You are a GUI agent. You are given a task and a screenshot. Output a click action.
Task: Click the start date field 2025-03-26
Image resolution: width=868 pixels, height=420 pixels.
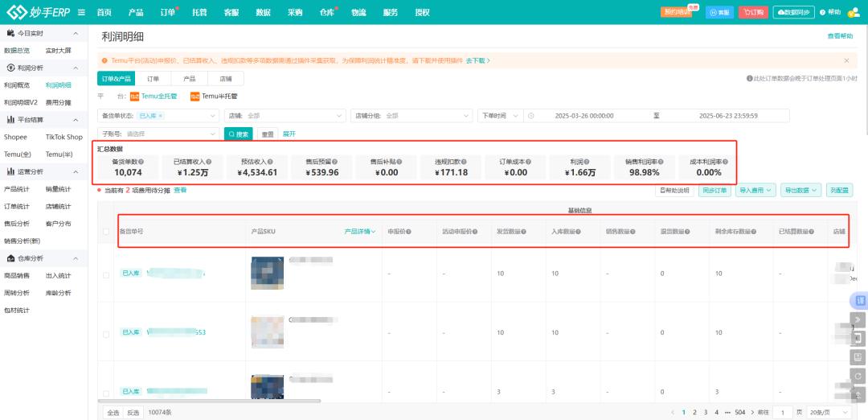pos(584,116)
